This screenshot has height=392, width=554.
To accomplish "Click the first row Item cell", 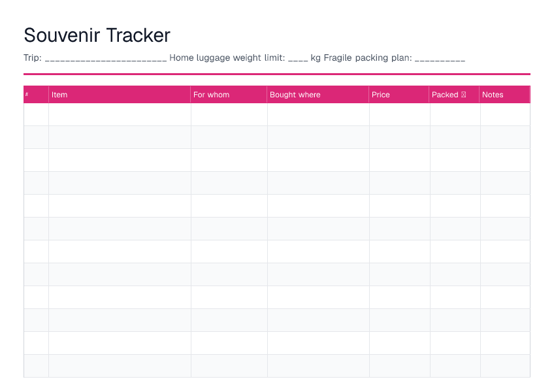I will point(120,114).
